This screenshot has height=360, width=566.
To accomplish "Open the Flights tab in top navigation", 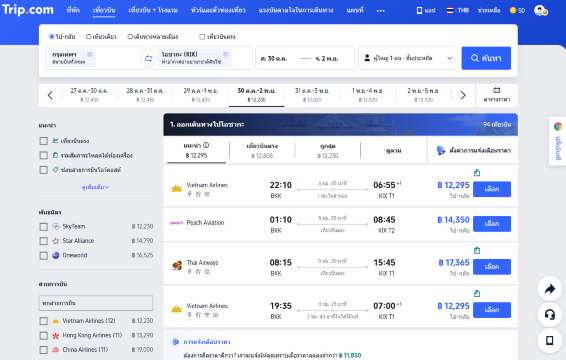I will pyautogui.click(x=104, y=10).
